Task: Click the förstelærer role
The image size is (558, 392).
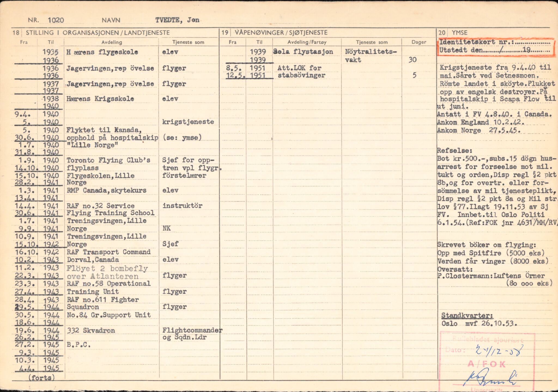Action: [184, 175]
